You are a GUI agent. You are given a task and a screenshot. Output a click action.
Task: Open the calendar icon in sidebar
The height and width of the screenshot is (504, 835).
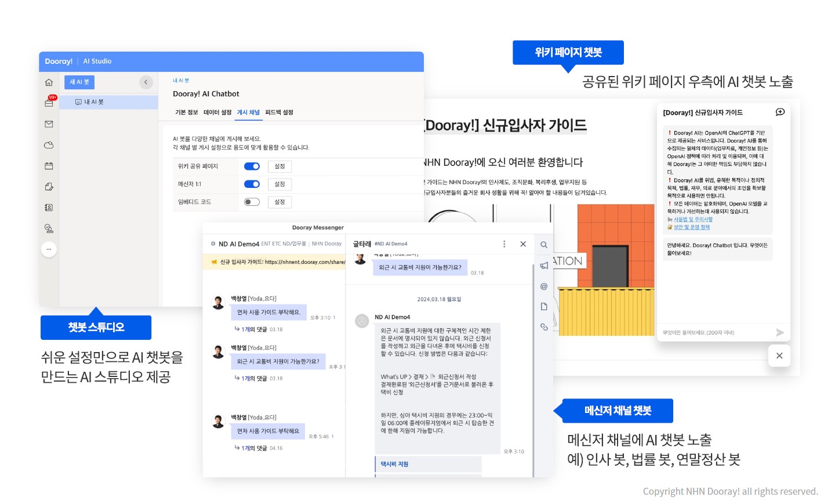pyautogui.click(x=49, y=166)
